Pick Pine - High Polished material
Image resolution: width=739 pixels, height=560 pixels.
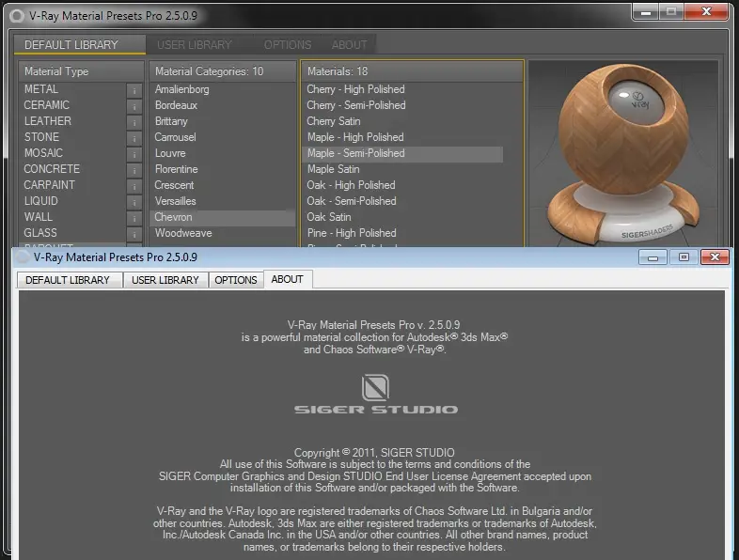pyautogui.click(x=402, y=234)
